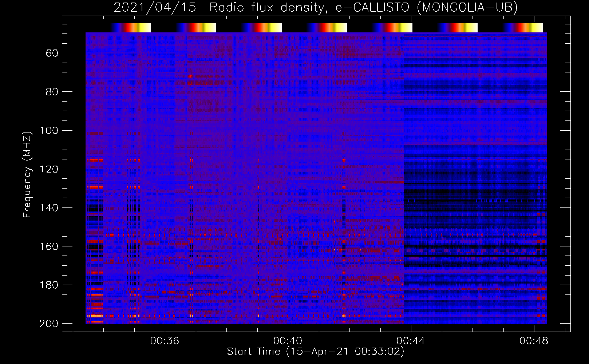Click the 00:40 time tick label
Screen dimensions: 589x364
pyautogui.click(x=288, y=341)
